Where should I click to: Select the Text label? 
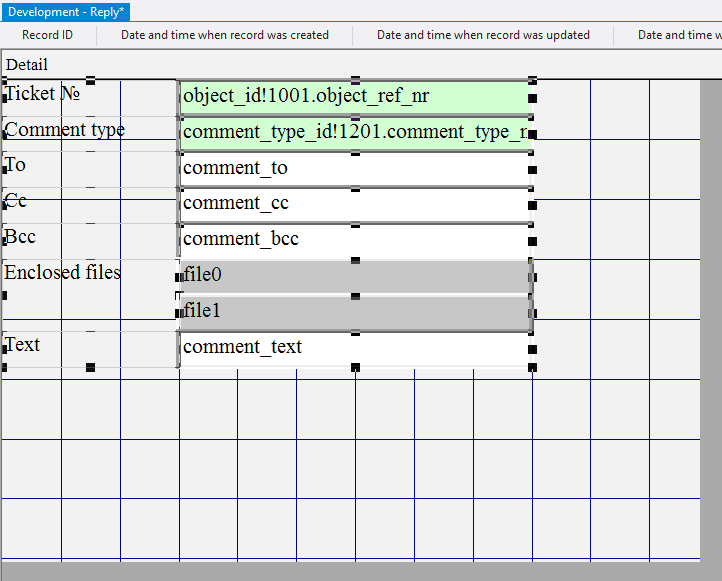coord(23,345)
